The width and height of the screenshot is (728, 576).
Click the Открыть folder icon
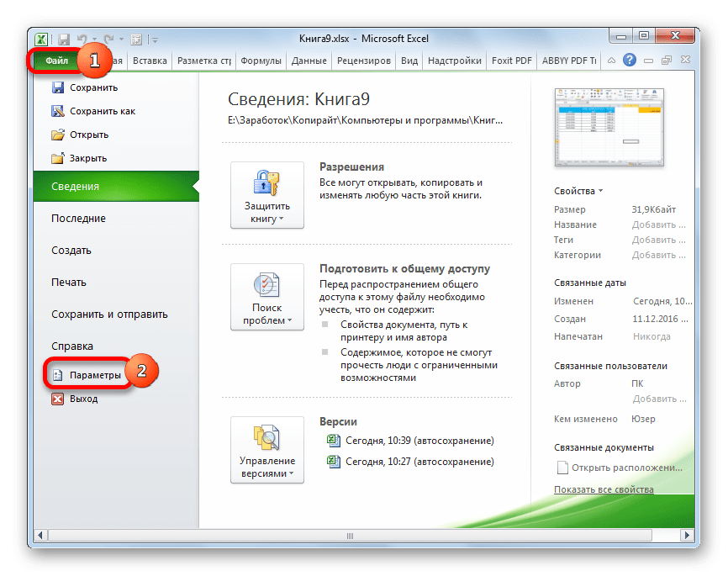tap(57, 135)
